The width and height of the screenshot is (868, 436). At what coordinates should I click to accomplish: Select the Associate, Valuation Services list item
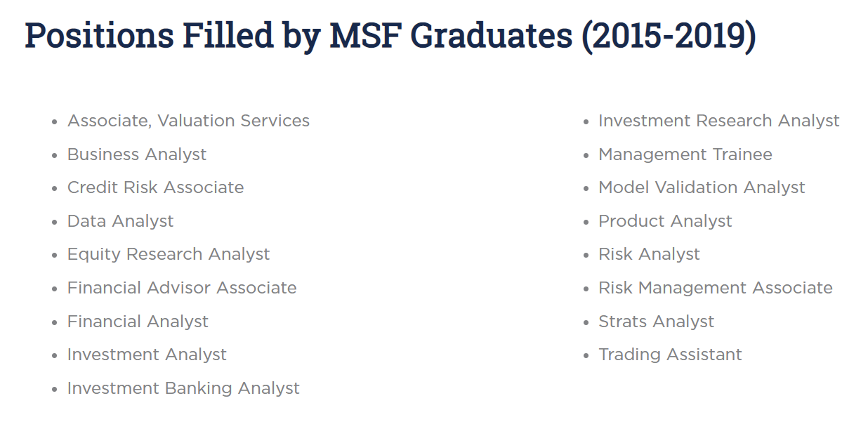[x=188, y=121]
